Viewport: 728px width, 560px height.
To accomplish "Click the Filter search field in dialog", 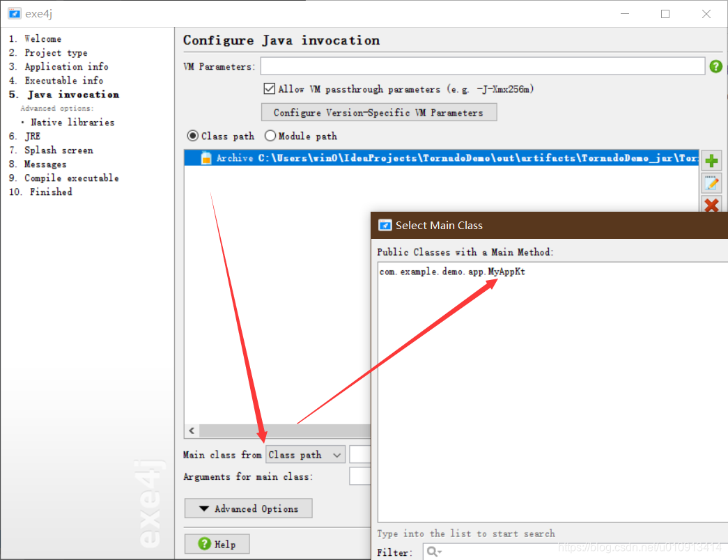I will tap(575, 552).
